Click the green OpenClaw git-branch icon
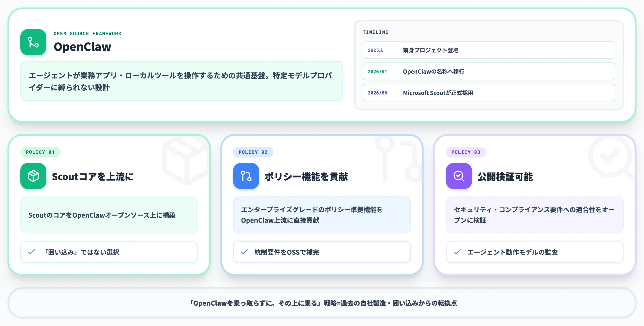This screenshot has width=644, height=326. point(33,42)
